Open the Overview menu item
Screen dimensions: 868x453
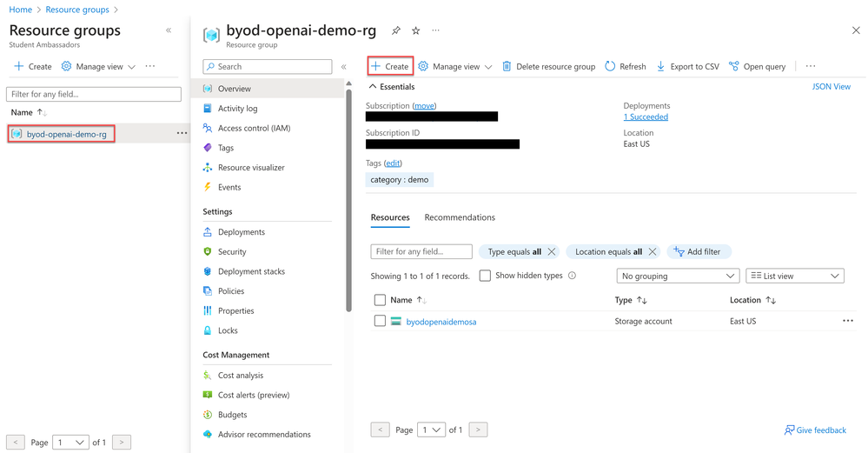click(x=268, y=89)
